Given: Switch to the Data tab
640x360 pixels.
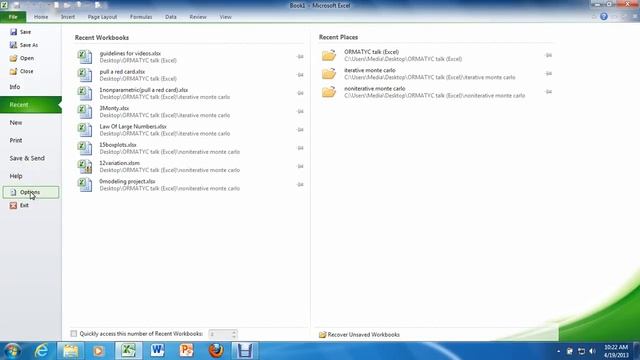Looking at the screenshot, I should [x=171, y=17].
